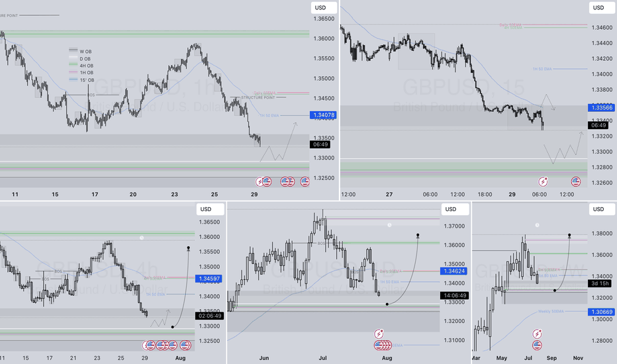Click countdown 02:06:49 on 4h chart
Viewport: 617px width, 364px height.
pyautogui.click(x=209, y=316)
